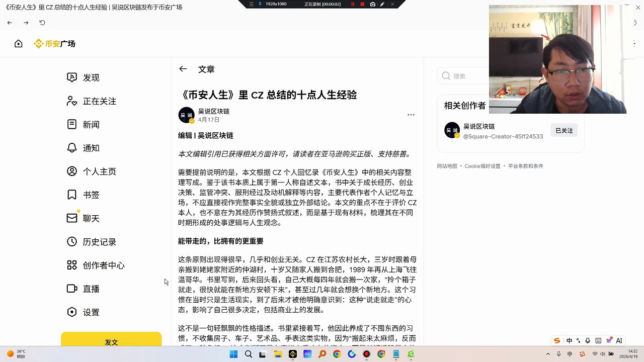Click the volume icon in the system tray
The image size is (644, 362).
pyautogui.click(x=603, y=354)
